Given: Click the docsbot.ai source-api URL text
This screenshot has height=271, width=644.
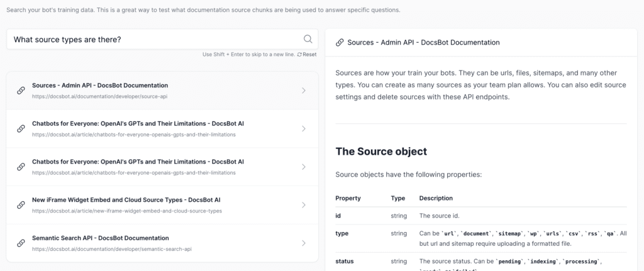Looking at the screenshot, I should tap(99, 96).
